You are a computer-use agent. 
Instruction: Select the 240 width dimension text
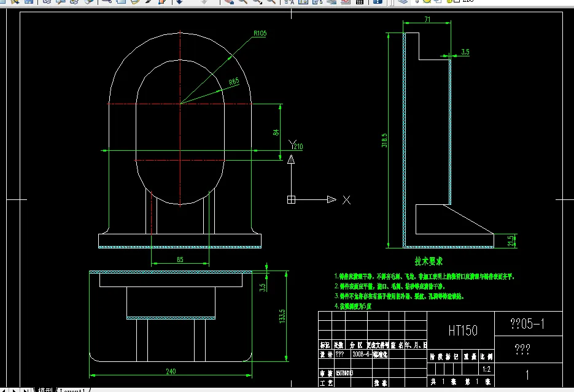coord(171,372)
